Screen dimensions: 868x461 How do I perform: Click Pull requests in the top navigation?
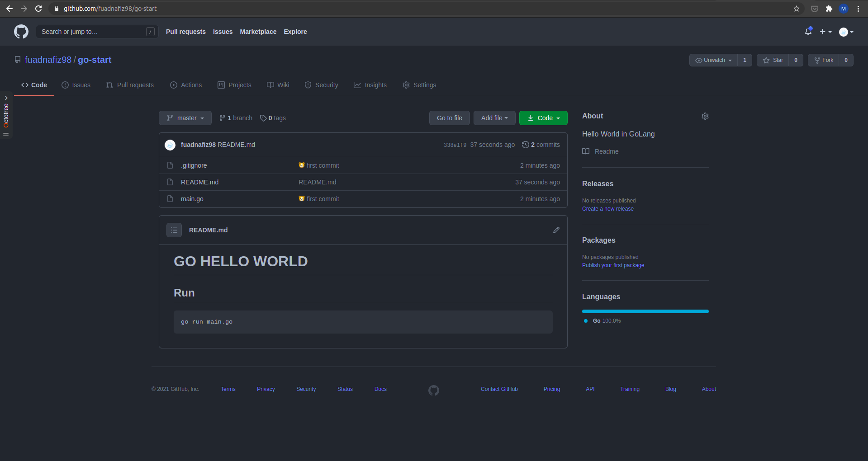186,32
